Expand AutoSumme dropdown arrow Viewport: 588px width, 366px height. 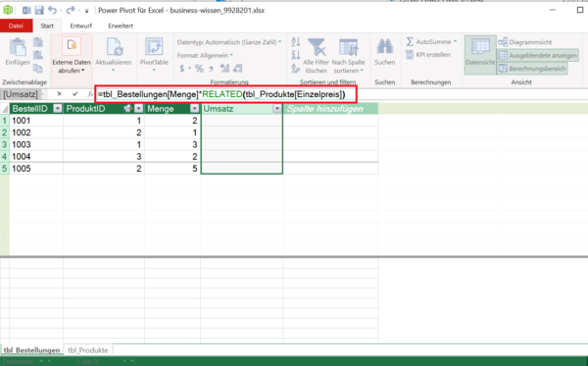coord(455,41)
